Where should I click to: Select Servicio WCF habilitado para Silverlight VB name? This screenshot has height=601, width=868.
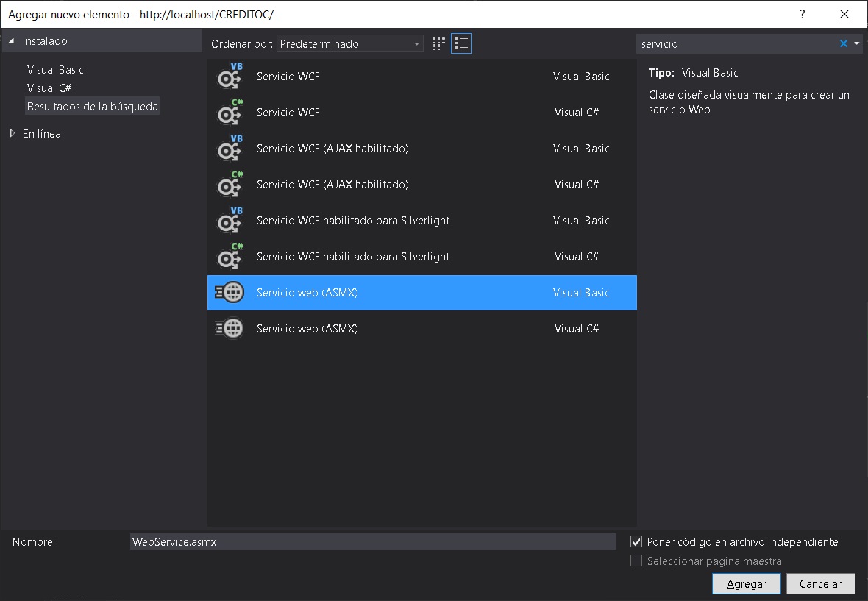[353, 220]
